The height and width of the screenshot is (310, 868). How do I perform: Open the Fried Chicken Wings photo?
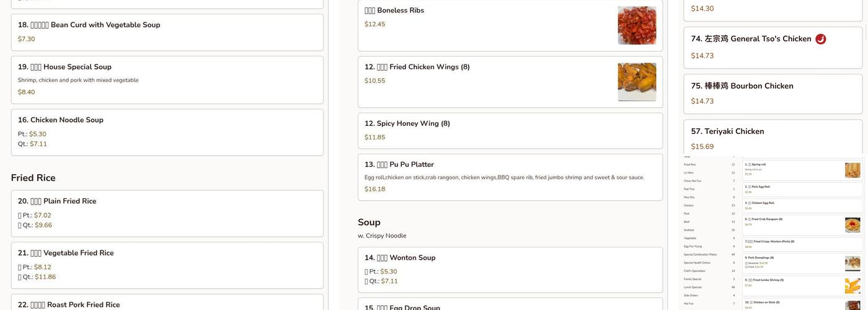[x=637, y=82]
